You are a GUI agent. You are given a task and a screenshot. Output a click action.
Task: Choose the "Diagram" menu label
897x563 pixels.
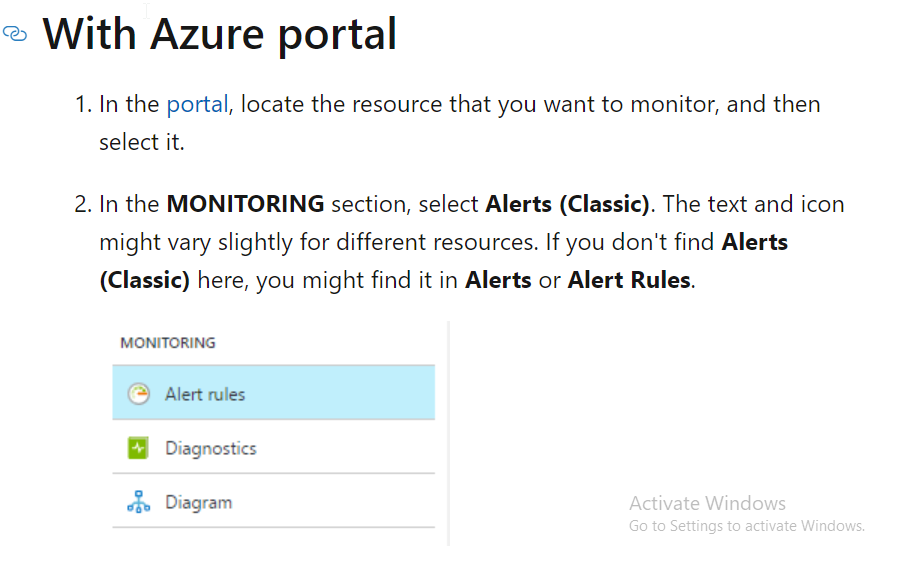(x=198, y=503)
